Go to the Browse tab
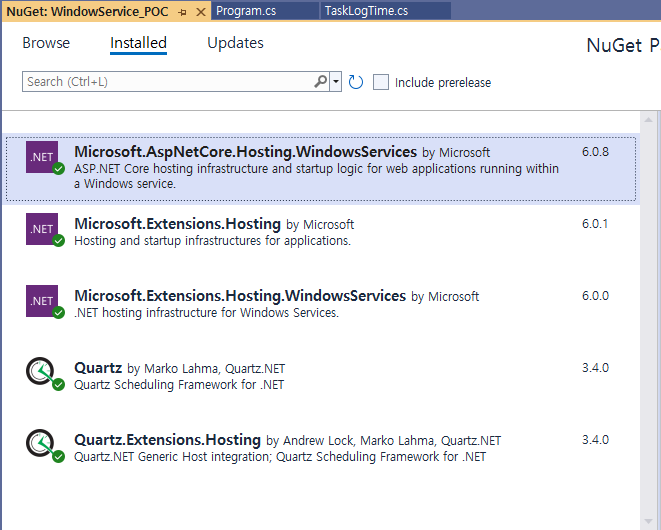This screenshot has height=530, width=661. click(x=46, y=43)
